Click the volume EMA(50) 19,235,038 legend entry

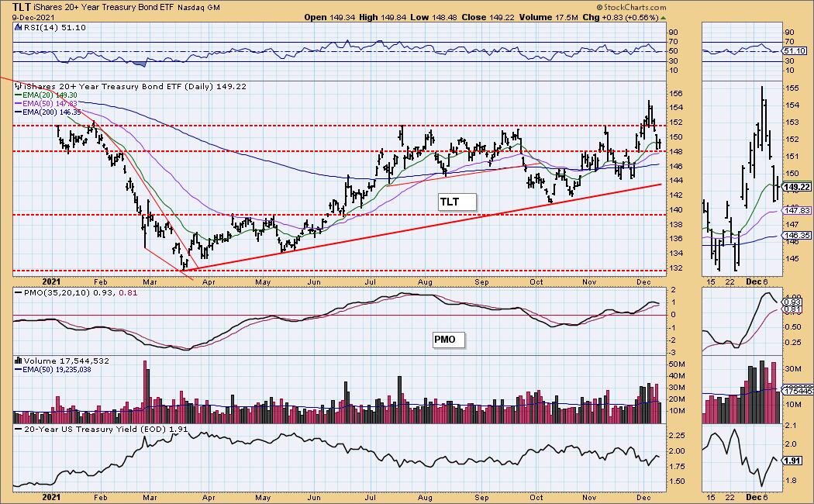(x=53, y=370)
